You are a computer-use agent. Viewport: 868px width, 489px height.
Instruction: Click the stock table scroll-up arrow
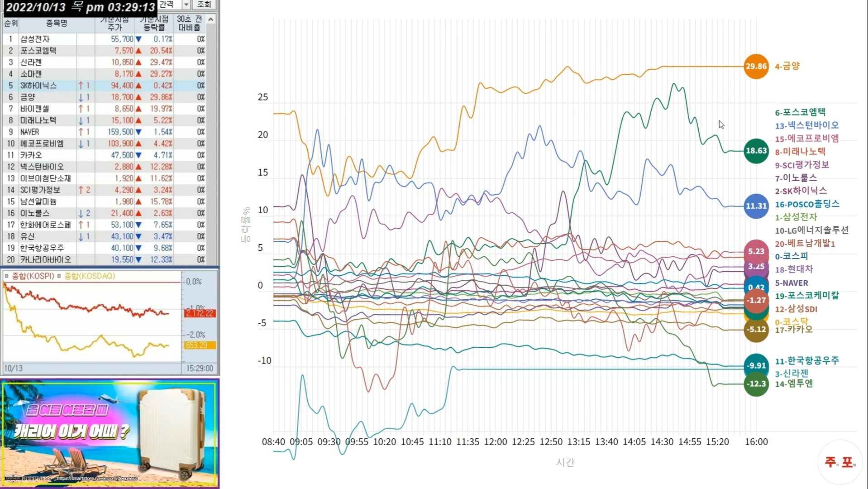pos(210,19)
